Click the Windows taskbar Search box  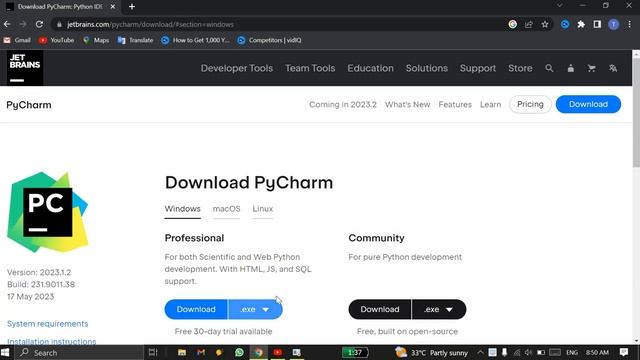coord(80,352)
